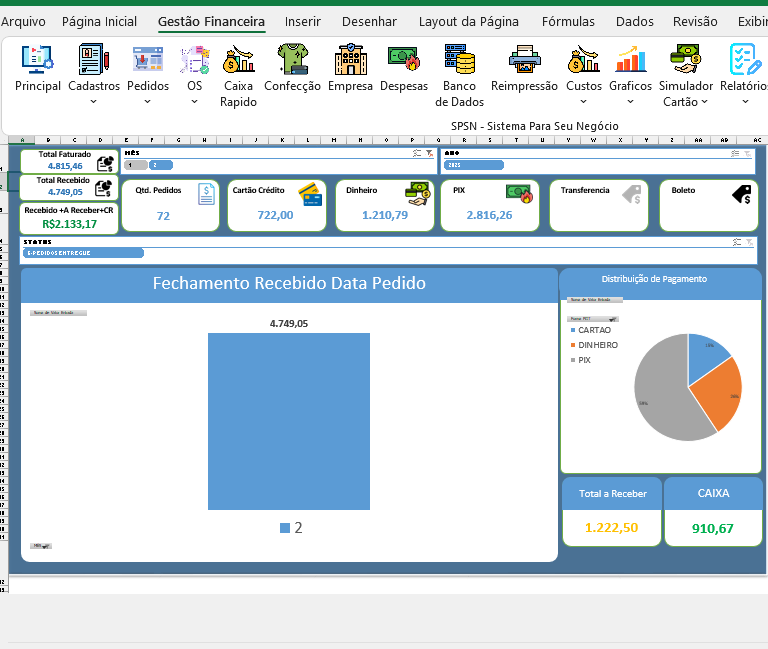Click the Confecção t-shirt icon

coord(292,59)
